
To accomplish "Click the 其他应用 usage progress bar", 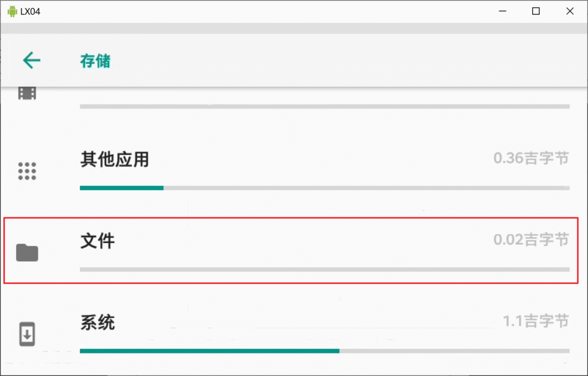I will point(325,188).
